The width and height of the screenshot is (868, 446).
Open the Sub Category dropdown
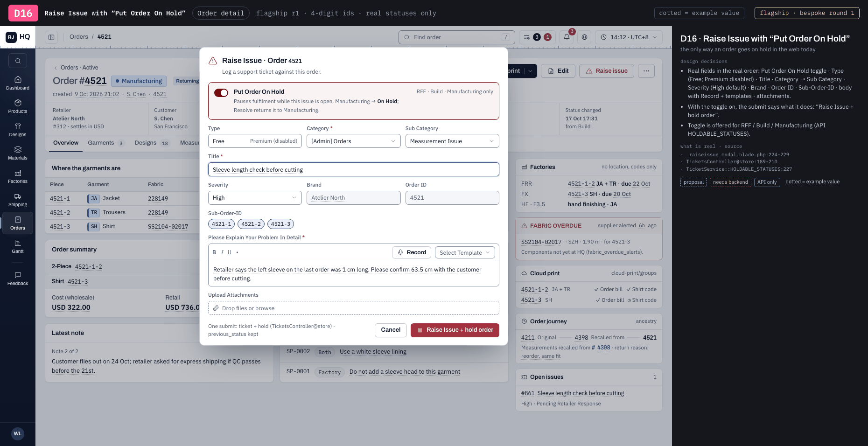(452, 141)
